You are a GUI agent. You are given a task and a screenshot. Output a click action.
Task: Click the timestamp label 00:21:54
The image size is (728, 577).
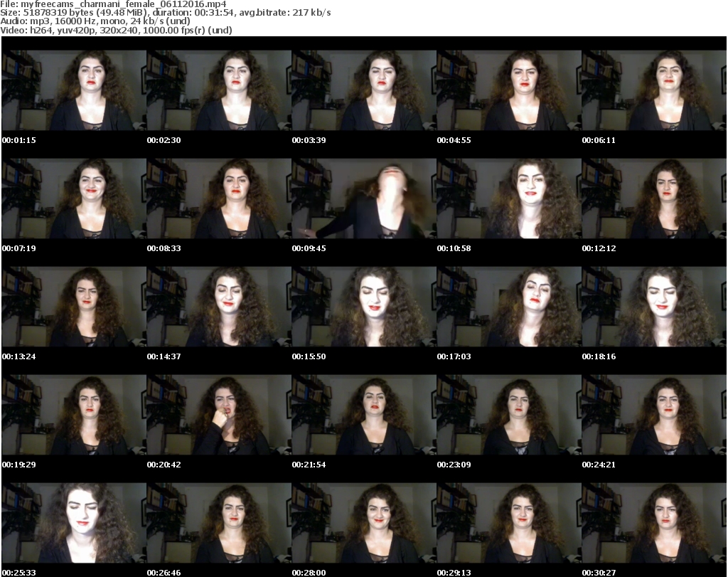[309, 465]
